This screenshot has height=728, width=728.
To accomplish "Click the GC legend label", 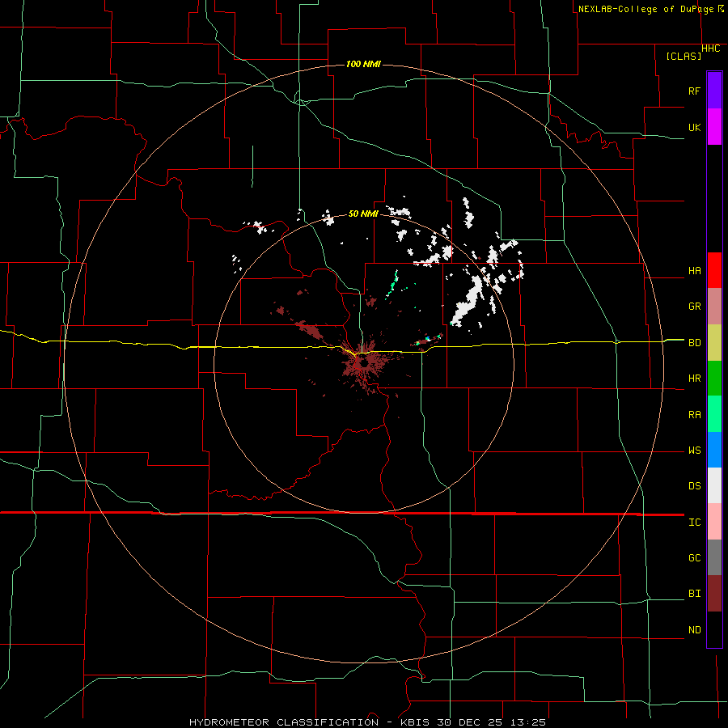I will click(x=694, y=557).
